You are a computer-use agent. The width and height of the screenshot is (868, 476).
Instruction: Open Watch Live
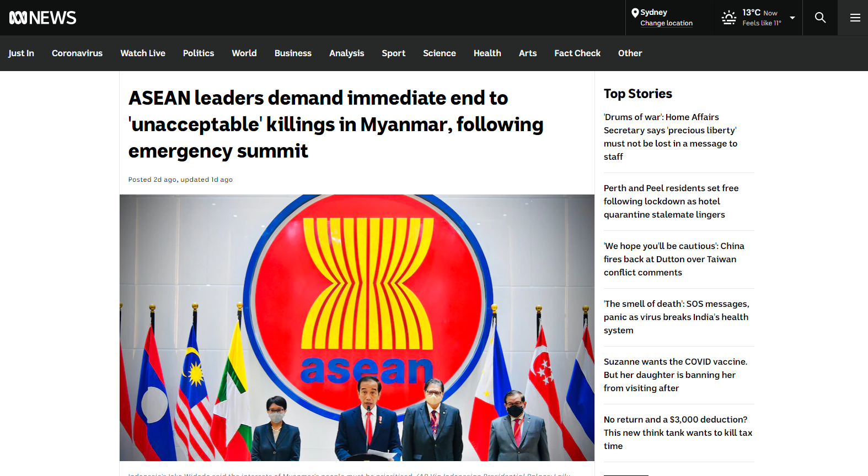point(143,53)
